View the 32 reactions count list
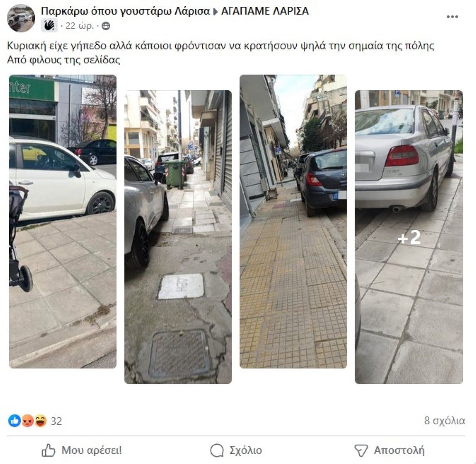This screenshot has height=464, width=476. (56, 421)
